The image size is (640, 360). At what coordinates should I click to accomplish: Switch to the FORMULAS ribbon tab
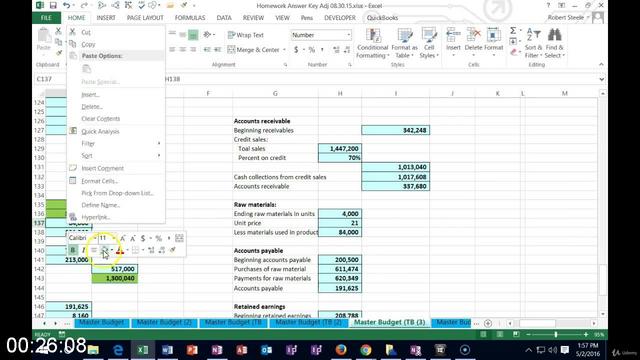(190, 18)
